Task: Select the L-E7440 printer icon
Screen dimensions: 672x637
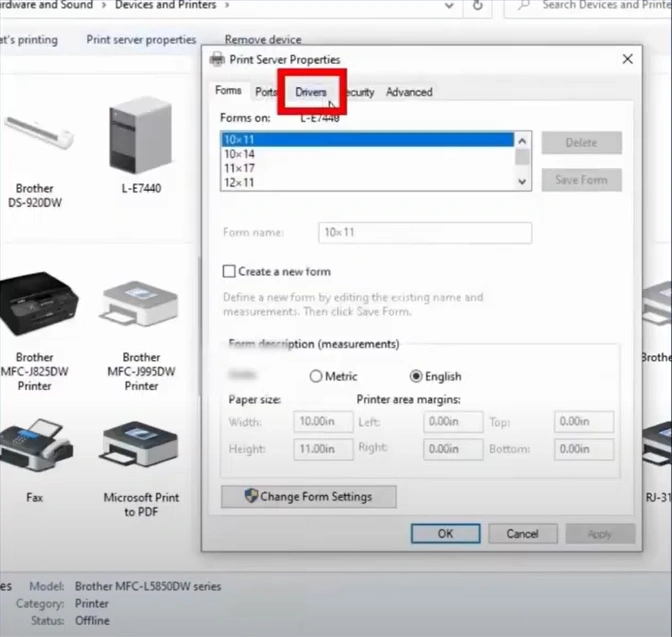Action: [x=141, y=137]
